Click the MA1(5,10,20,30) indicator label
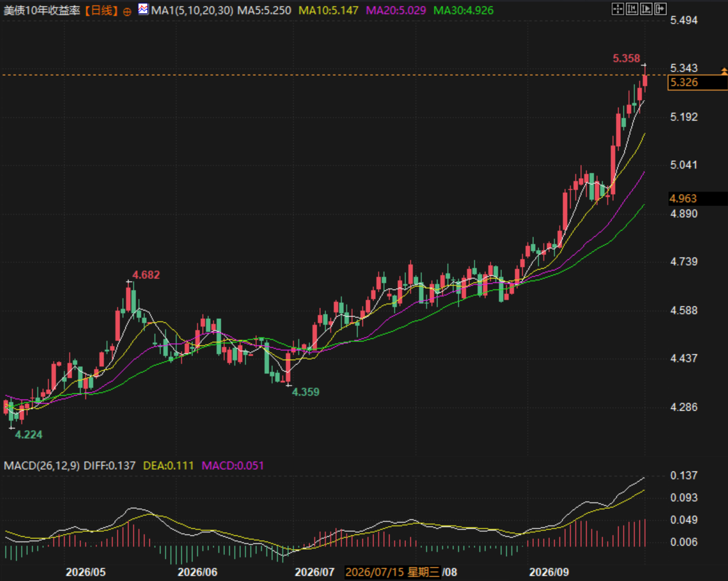 click(192, 11)
